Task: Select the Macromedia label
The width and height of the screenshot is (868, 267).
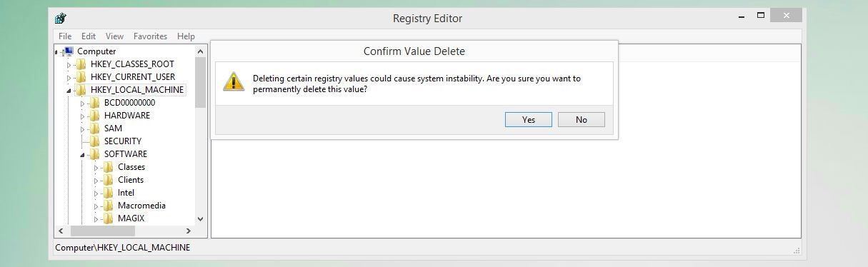Action: pos(141,206)
